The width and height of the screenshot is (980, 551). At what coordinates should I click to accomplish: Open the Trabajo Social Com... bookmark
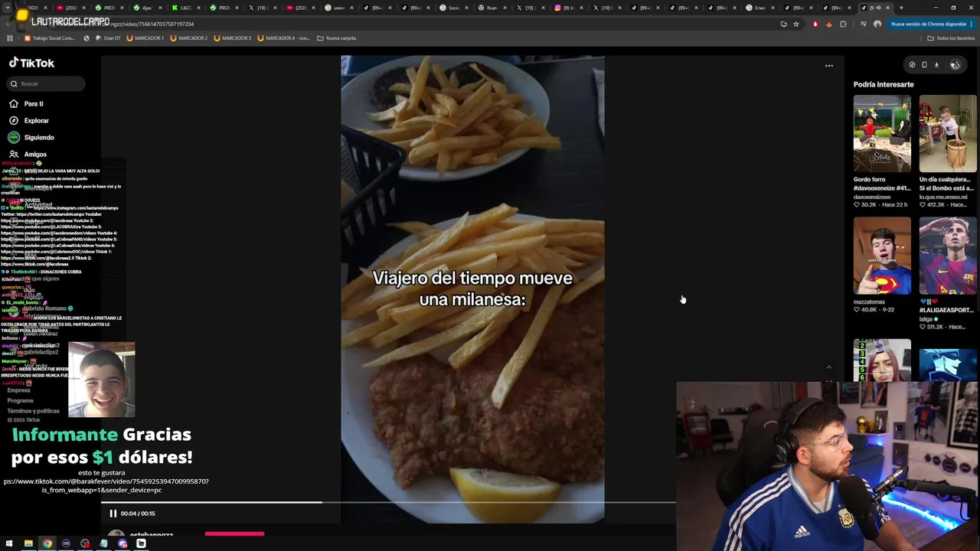(x=50, y=37)
